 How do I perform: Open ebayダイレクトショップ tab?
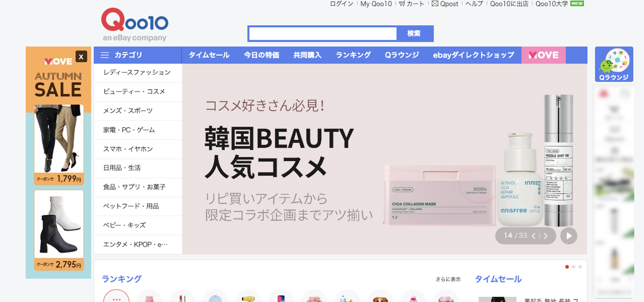tap(474, 55)
